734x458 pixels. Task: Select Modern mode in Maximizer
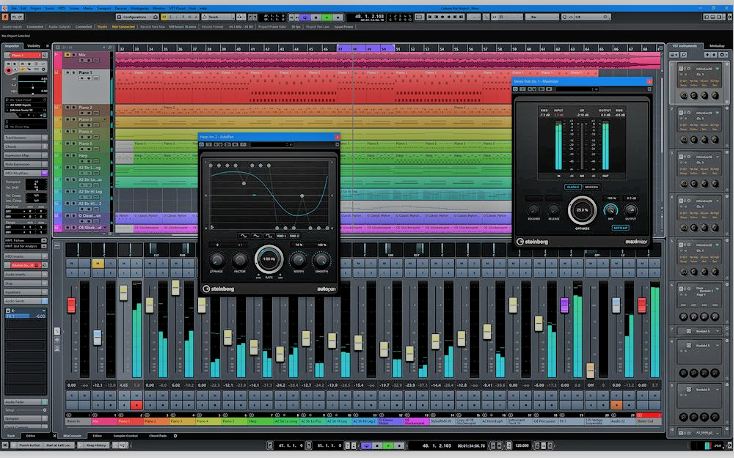point(591,187)
